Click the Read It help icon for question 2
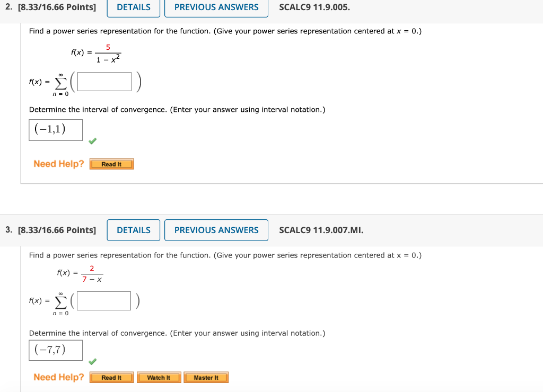 point(111,164)
